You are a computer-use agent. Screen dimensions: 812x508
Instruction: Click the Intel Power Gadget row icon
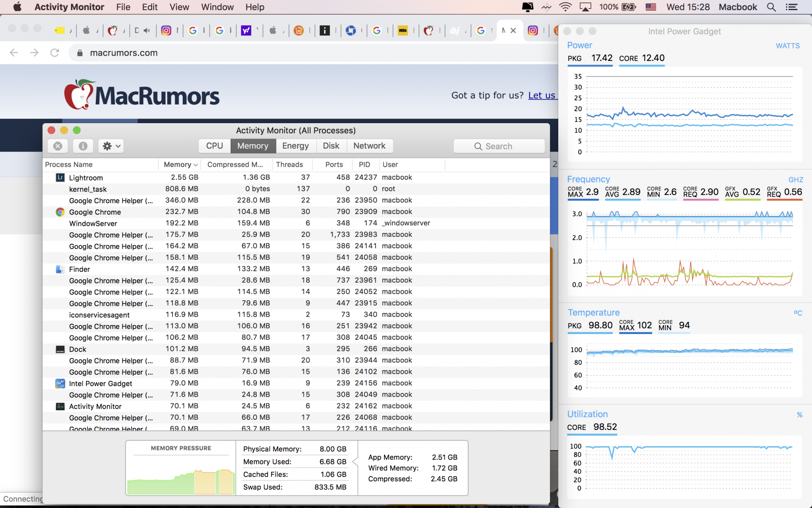pyautogui.click(x=60, y=383)
